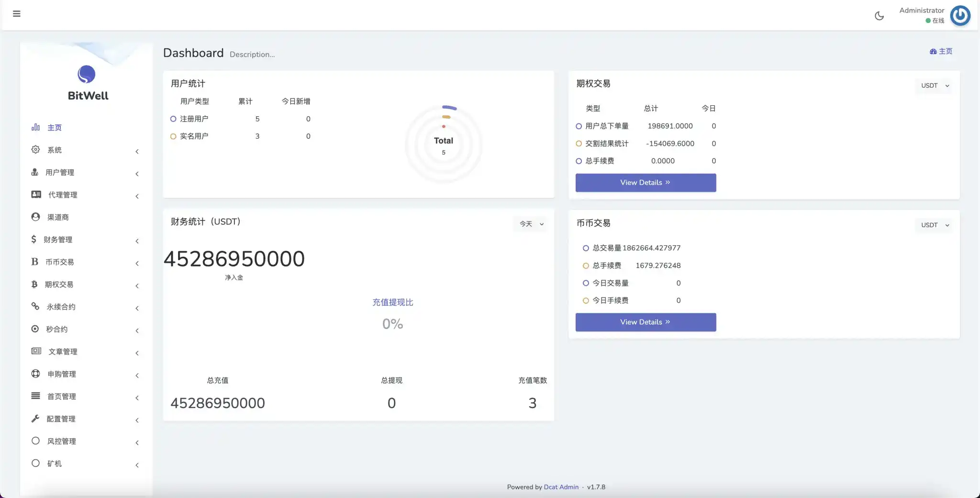Viewport: 980px width, 498px height.
Task: Open the 渠道商 menu item
Action: click(x=58, y=217)
